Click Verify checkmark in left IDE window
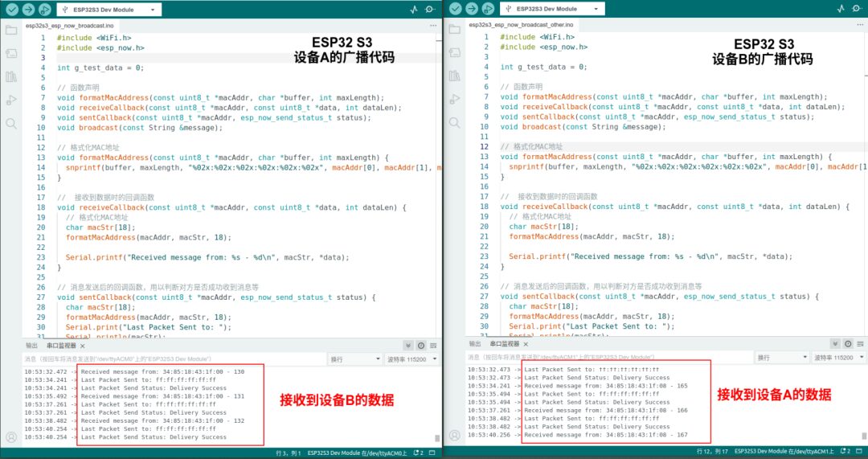The width and height of the screenshot is (868, 459). 11,10
